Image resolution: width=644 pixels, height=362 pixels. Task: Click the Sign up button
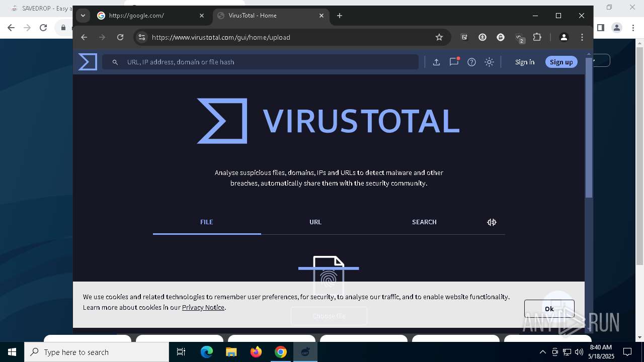click(x=561, y=62)
